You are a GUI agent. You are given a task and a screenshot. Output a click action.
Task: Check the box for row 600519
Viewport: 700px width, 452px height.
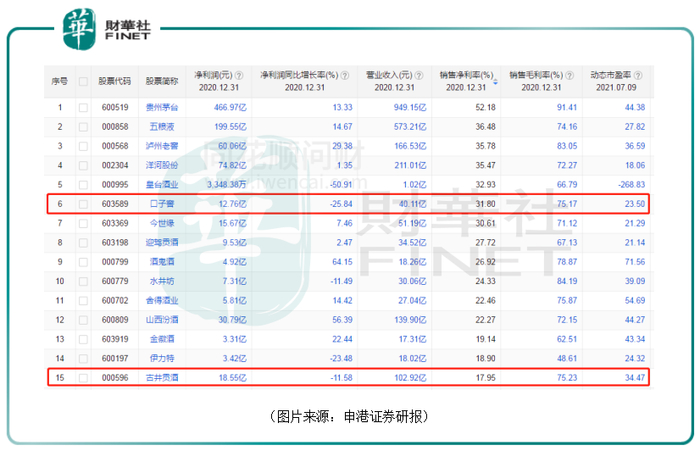pyautogui.click(x=83, y=108)
